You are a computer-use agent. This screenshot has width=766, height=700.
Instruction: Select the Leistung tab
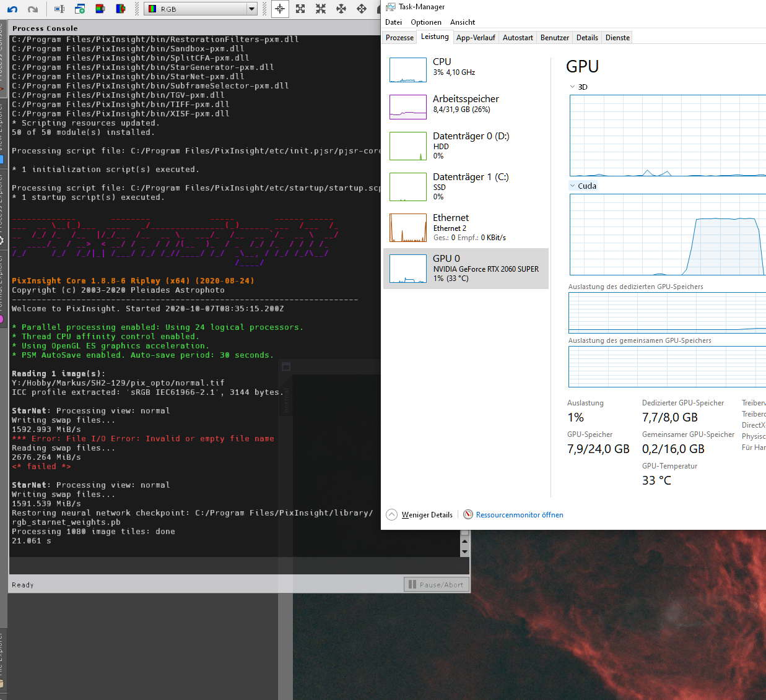(435, 37)
